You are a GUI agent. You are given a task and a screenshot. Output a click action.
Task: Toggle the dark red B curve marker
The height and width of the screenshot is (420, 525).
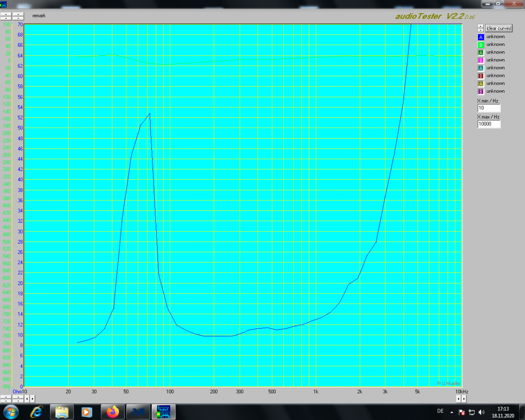[480, 76]
